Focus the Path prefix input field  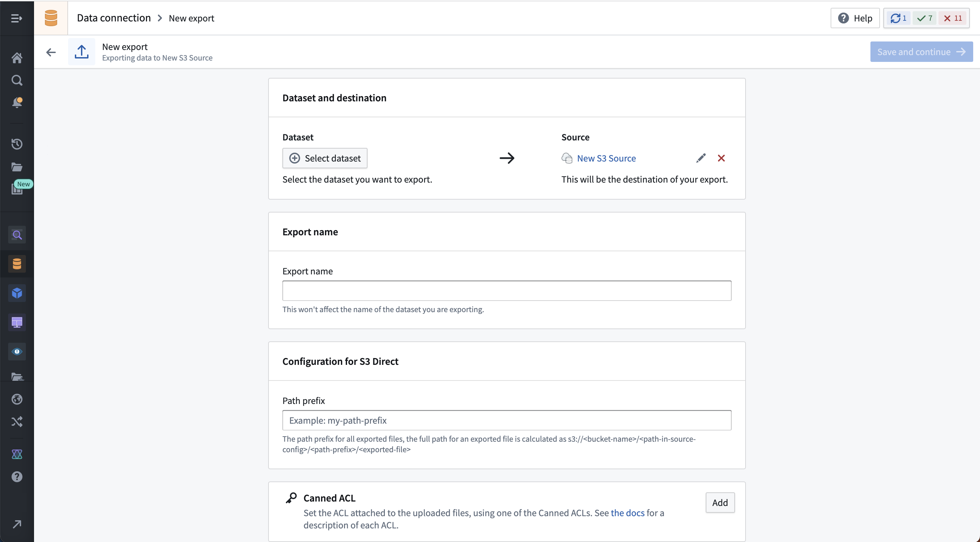click(x=507, y=420)
